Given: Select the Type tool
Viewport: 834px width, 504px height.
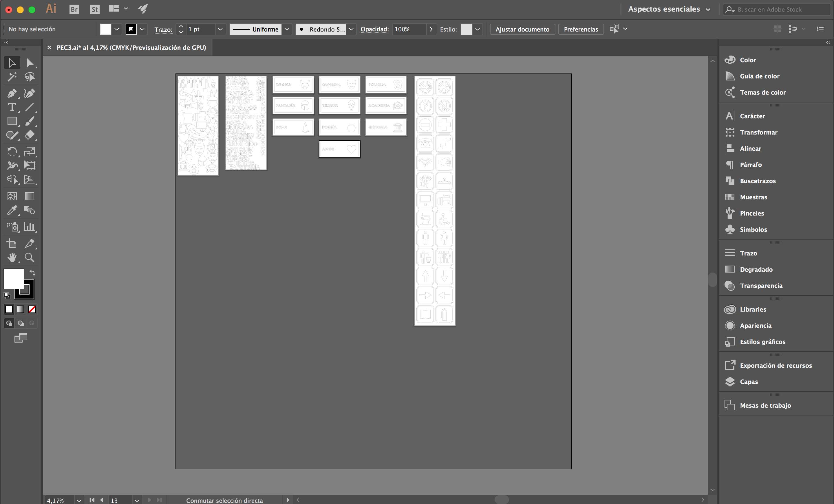Looking at the screenshot, I should tap(12, 107).
